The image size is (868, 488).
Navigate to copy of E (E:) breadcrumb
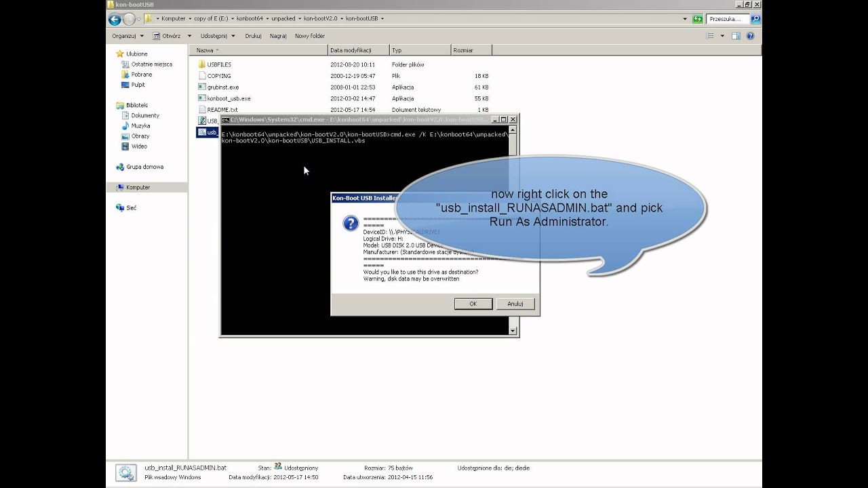211,19
